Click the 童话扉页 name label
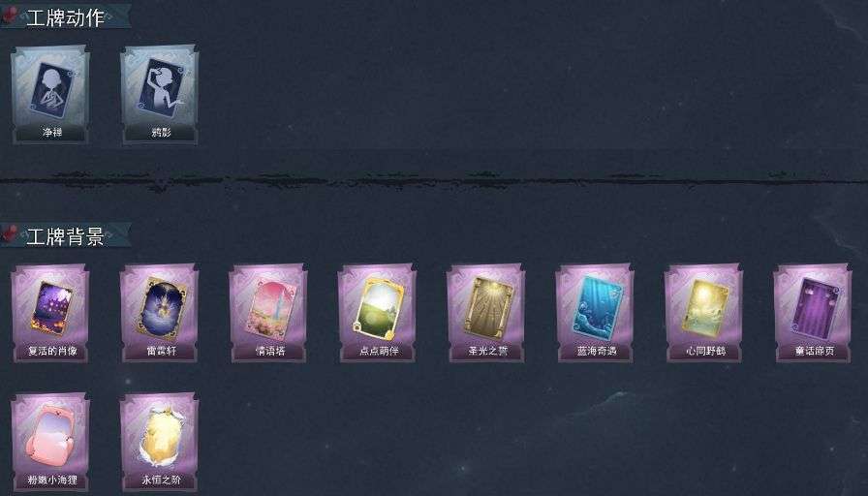The image size is (868, 496). click(815, 351)
